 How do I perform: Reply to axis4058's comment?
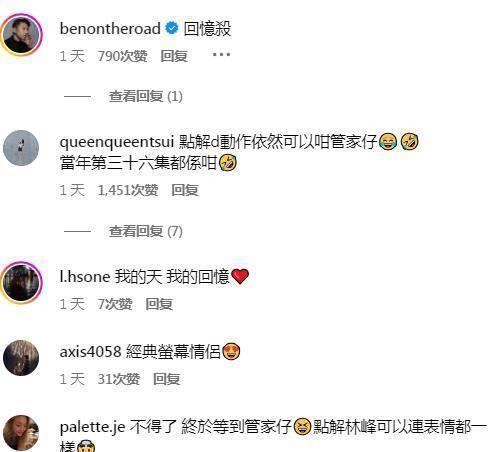click(x=166, y=379)
